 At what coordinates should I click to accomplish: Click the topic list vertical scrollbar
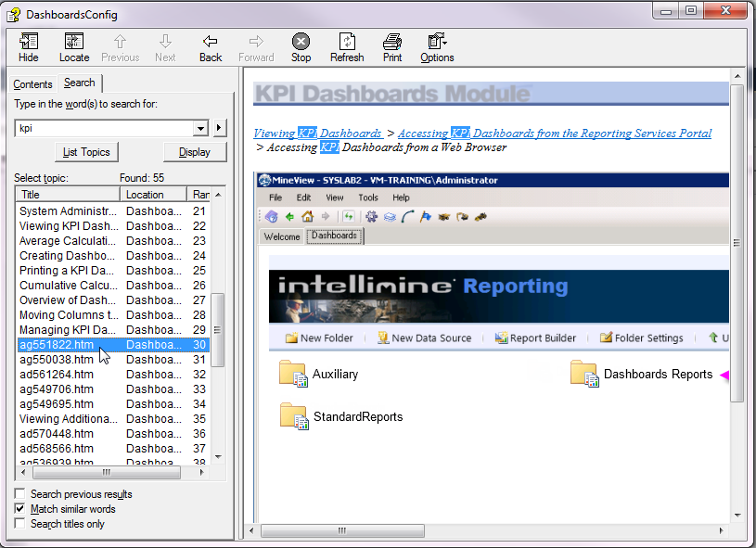[x=218, y=330]
